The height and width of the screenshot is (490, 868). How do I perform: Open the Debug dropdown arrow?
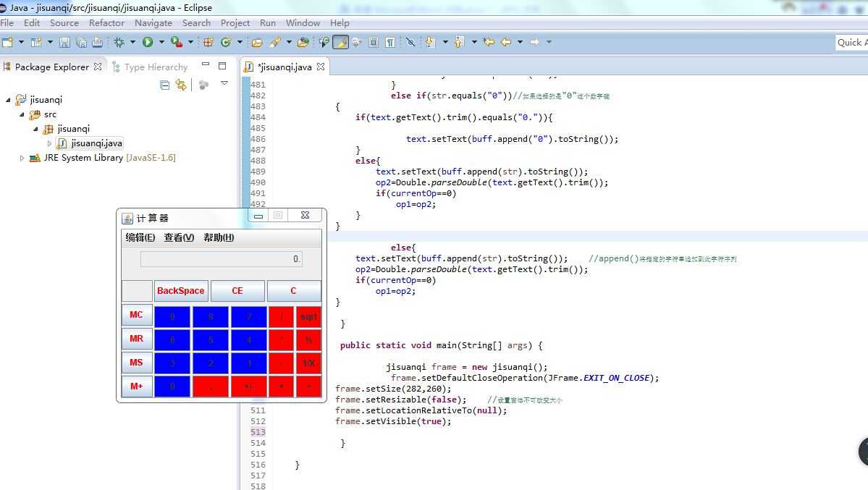(x=133, y=42)
